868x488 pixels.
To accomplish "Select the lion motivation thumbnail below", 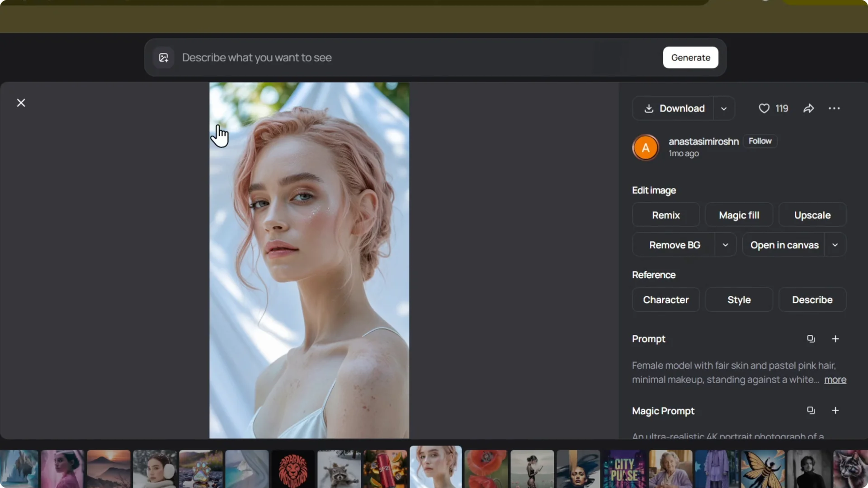I will coord(292,469).
